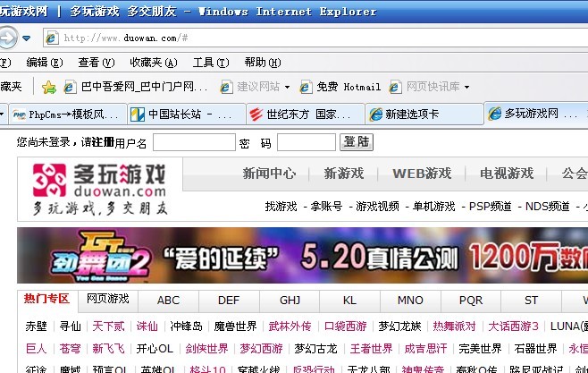The height and width of the screenshot is (373, 588).
Task: Open 巴中吾爱网 favorites bar link
Action: tap(135, 87)
